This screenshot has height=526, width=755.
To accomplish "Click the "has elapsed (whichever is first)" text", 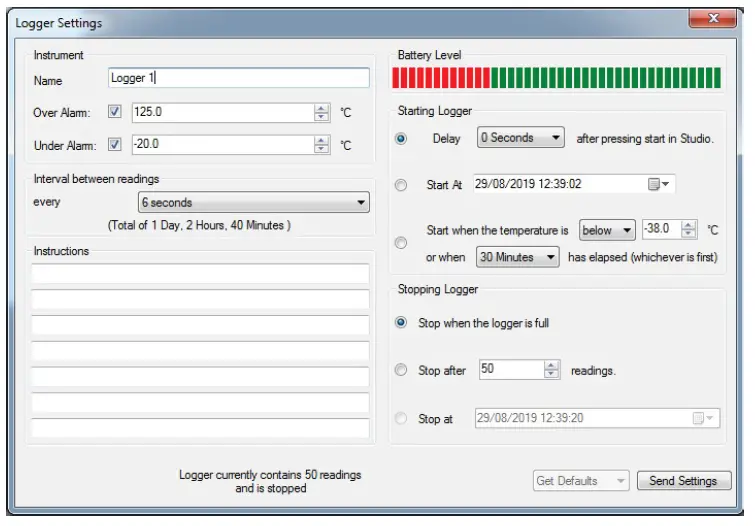I will tap(643, 257).
